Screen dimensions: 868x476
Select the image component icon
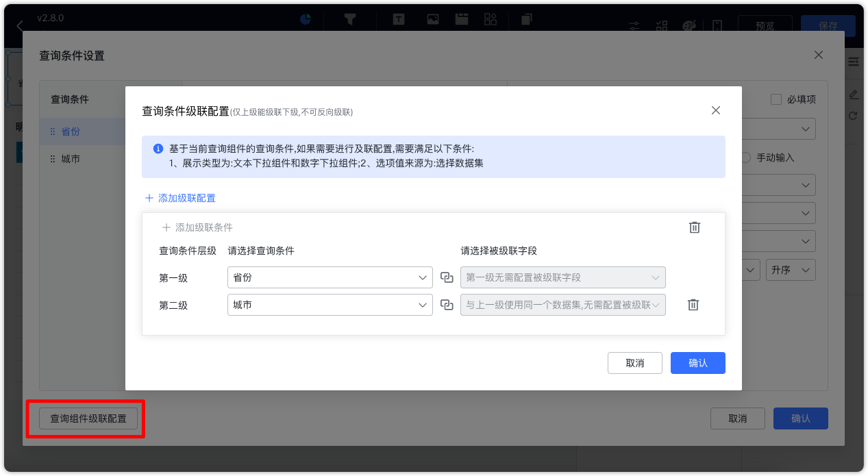[432, 18]
